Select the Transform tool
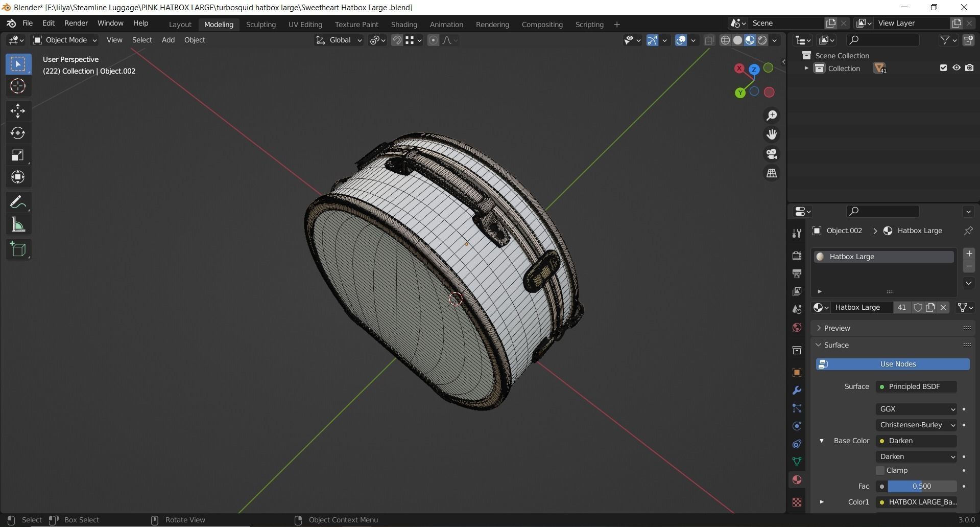980x527 pixels. click(18, 177)
